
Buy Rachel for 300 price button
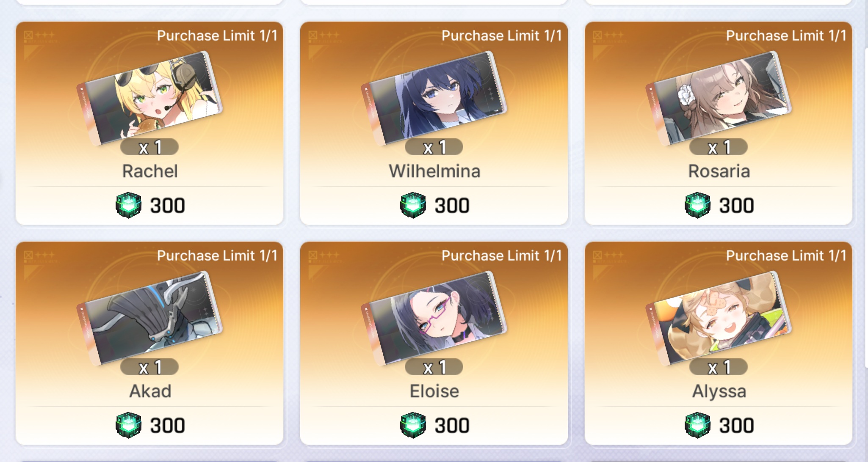pos(150,206)
